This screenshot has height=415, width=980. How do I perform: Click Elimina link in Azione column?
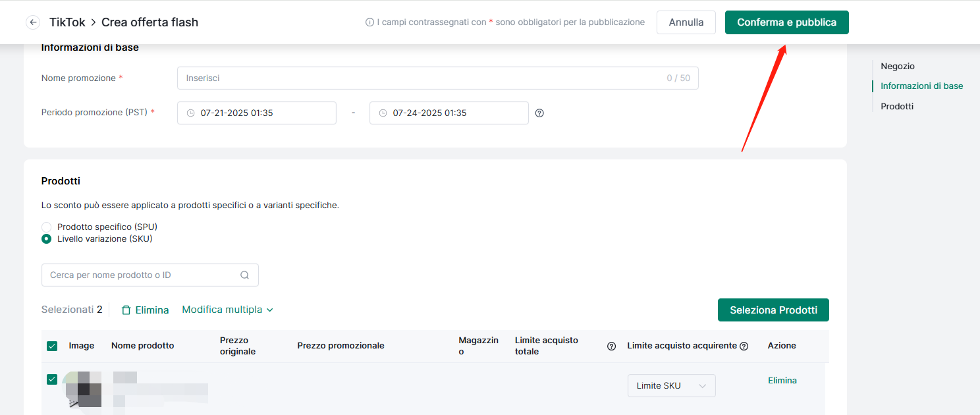[x=782, y=381]
